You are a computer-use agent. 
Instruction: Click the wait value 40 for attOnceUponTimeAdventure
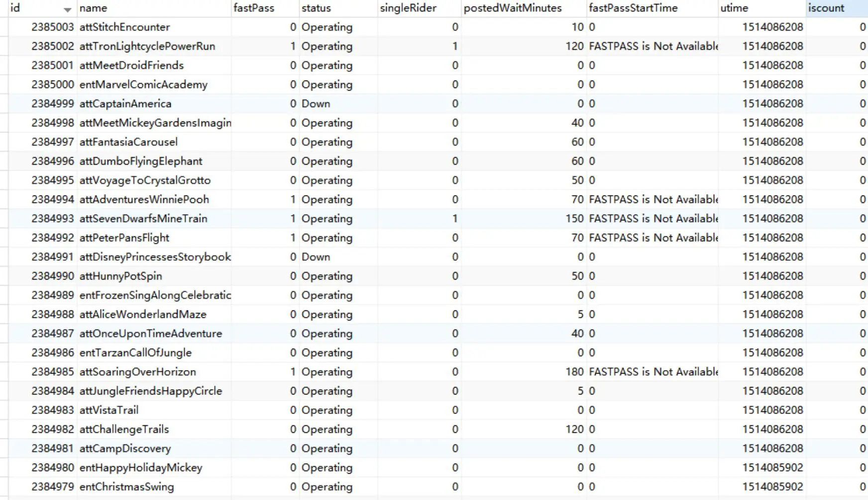point(524,333)
